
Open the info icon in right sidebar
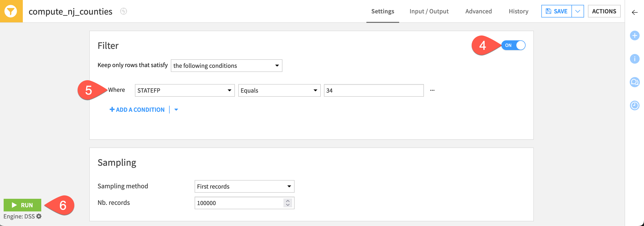click(635, 59)
